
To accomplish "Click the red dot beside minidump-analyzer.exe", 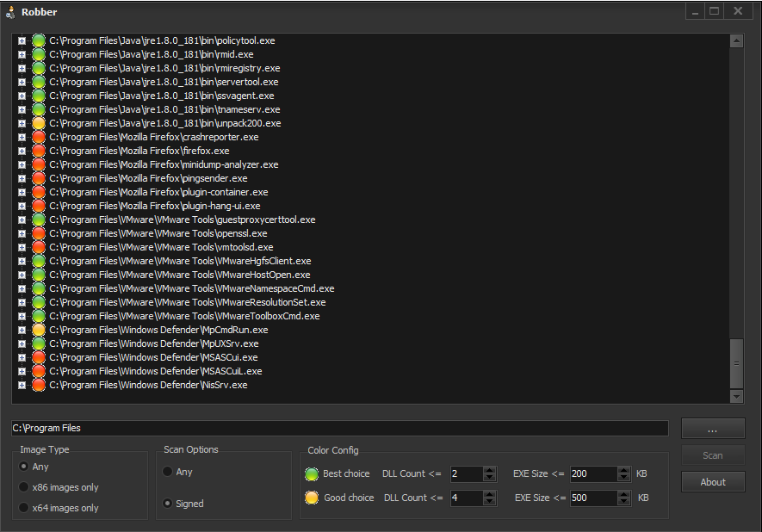I will coord(39,164).
